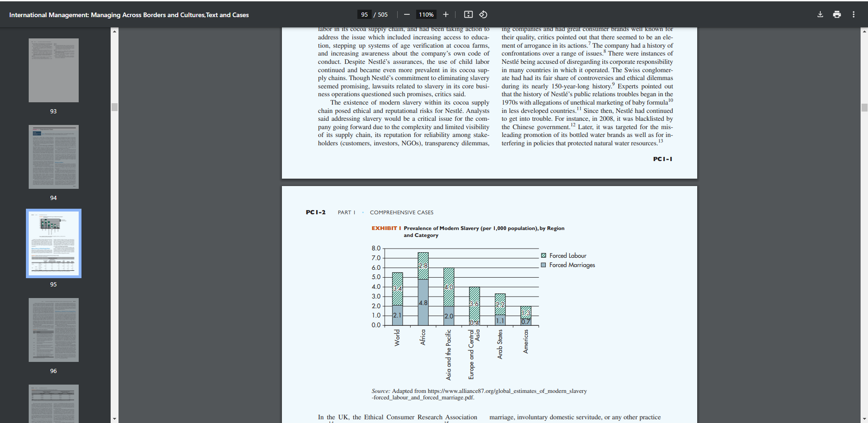Click the fit to page icon
Screen dimensions: 868x423
coord(468,14)
